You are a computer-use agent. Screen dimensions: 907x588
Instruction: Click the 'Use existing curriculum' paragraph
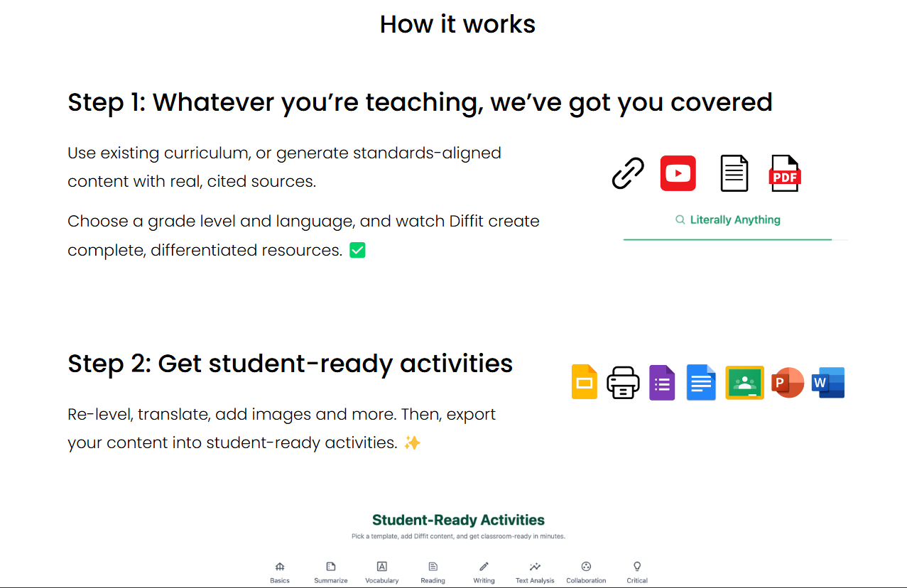284,167
